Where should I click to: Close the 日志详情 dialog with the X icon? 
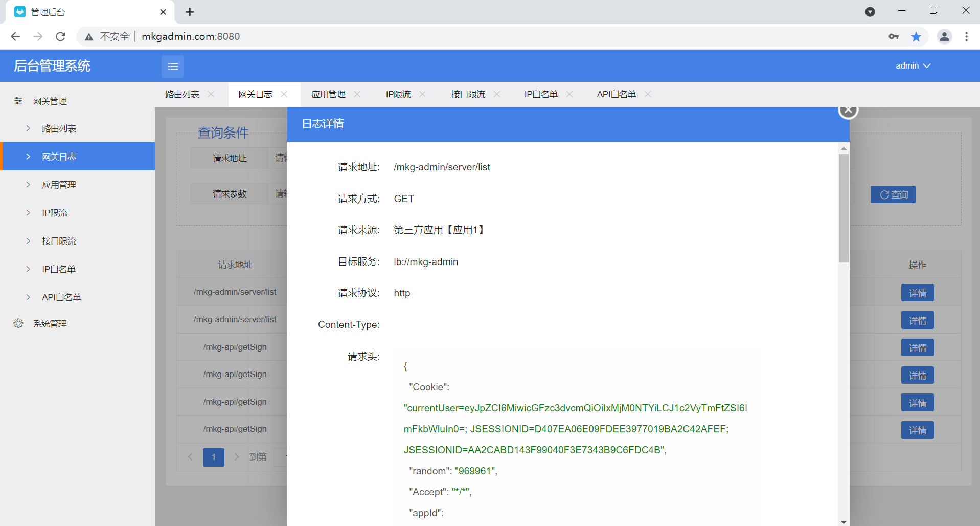(848, 110)
